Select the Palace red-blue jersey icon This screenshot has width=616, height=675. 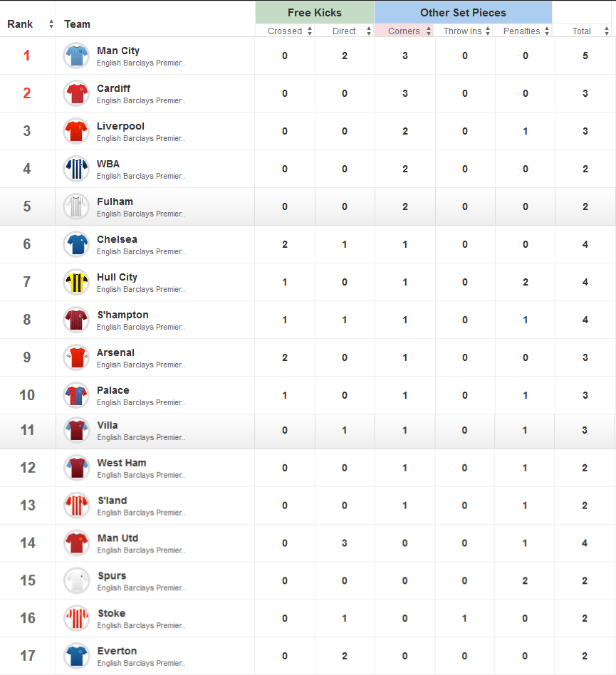pyautogui.click(x=76, y=395)
